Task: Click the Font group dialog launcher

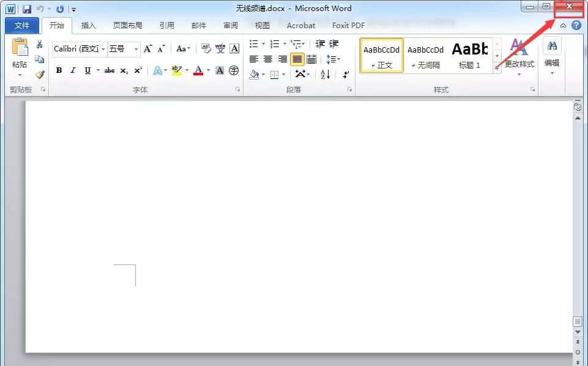Action: pos(237,89)
